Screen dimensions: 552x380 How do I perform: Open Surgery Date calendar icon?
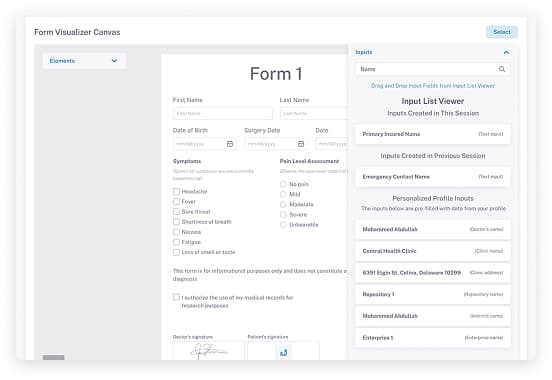pos(301,144)
